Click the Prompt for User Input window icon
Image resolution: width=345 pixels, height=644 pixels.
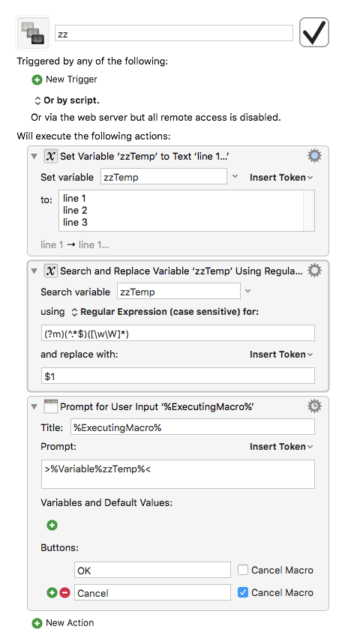pyautogui.click(x=51, y=406)
